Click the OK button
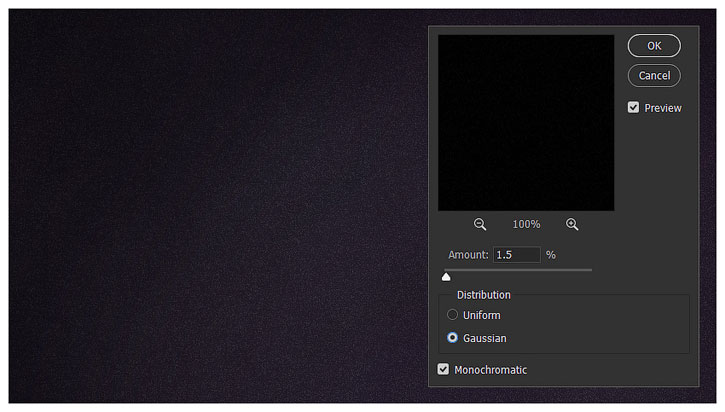The width and height of the screenshot is (725, 412). point(654,46)
